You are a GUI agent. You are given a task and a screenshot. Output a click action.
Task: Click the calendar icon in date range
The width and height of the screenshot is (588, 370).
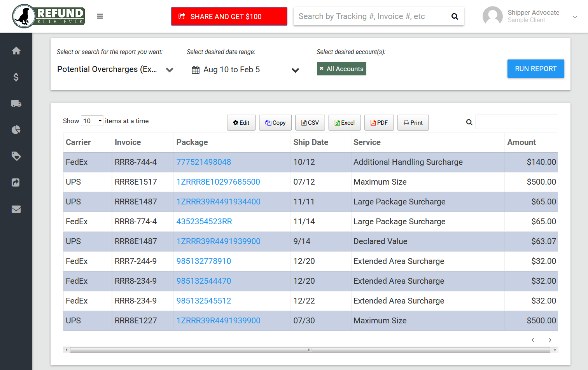click(196, 70)
